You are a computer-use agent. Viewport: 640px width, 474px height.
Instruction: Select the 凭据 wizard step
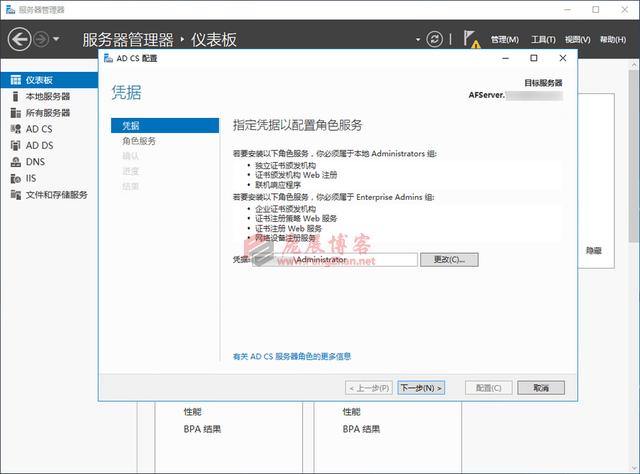pos(165,126)
